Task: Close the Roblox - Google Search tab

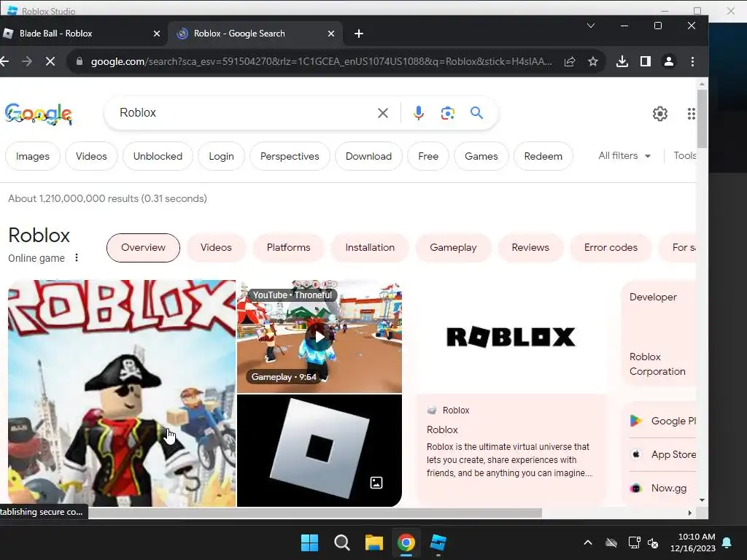Action: pyautogui.click(x=331, y=34)
